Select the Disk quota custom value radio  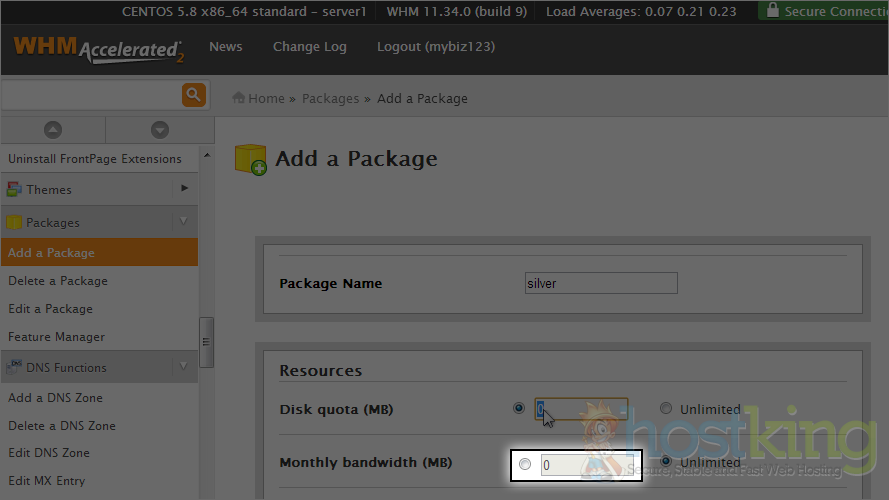coord(518,408)
